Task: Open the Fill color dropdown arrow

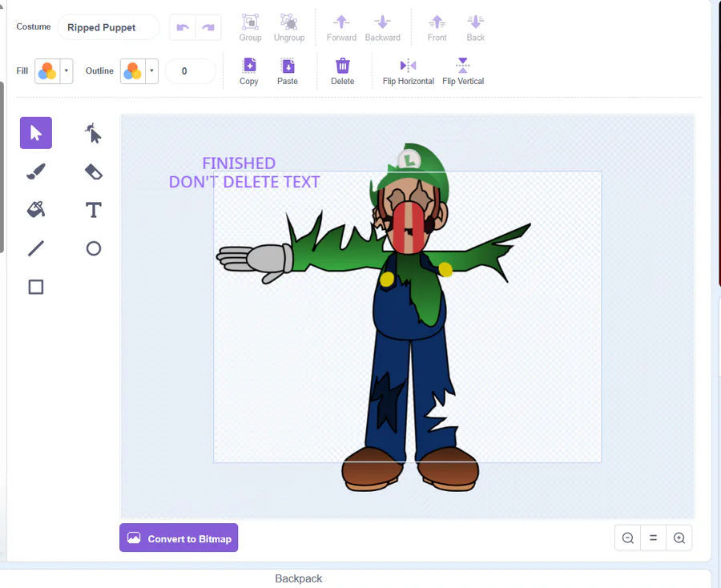Action: click(x=66, y=70)
